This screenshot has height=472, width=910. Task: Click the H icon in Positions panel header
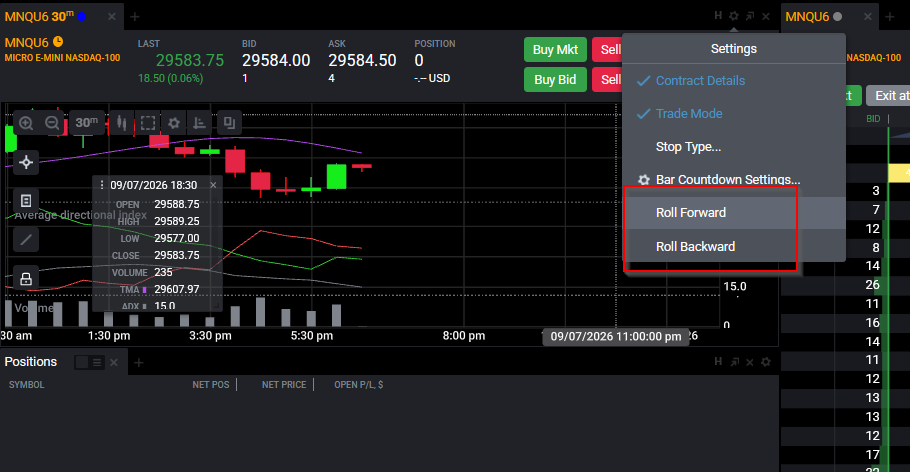[718, 361]
